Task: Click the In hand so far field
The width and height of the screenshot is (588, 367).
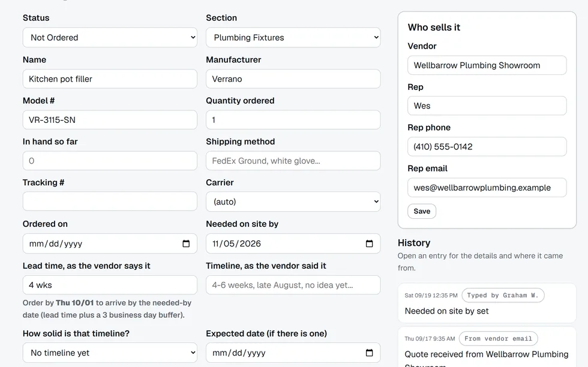Action: coord(110,161)
